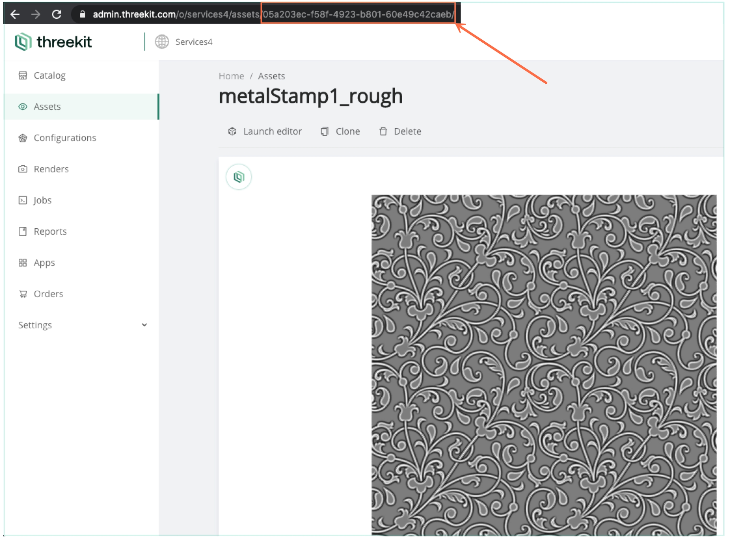
Task: Open the Services4 organization selector
Action: (194, 42)
